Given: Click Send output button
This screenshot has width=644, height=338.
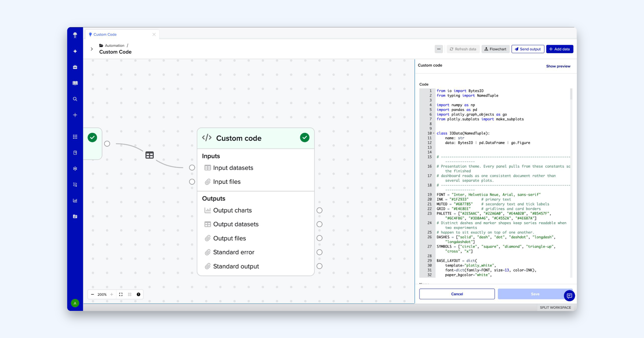Looking at the screenshot, I should click(x=528, y=49).
